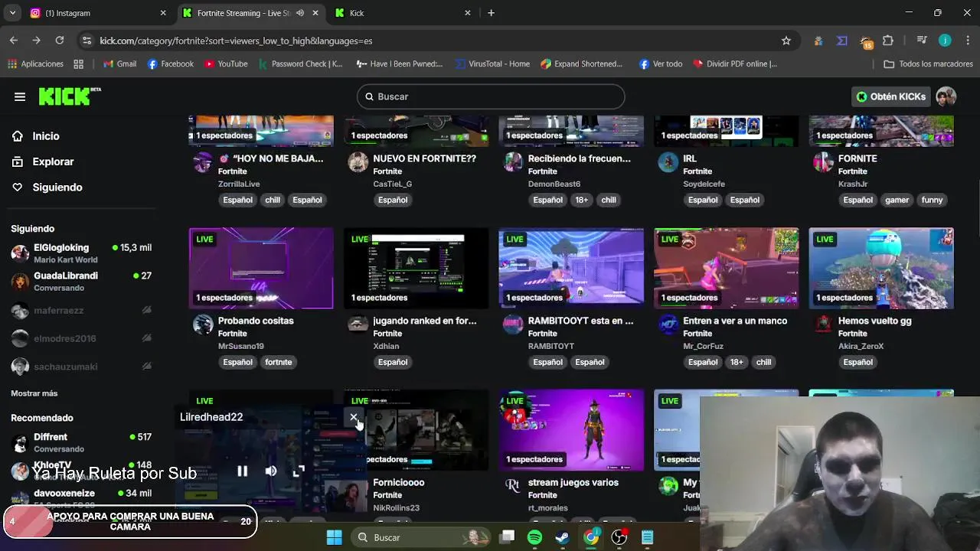Click the Xdhian channel avatar
The image size is (980, 551).
coord(358,324)
